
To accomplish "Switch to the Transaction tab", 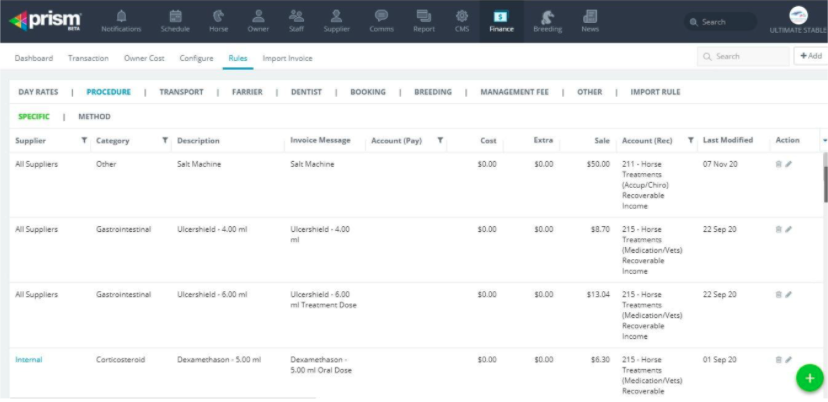I will pos(88,58).
